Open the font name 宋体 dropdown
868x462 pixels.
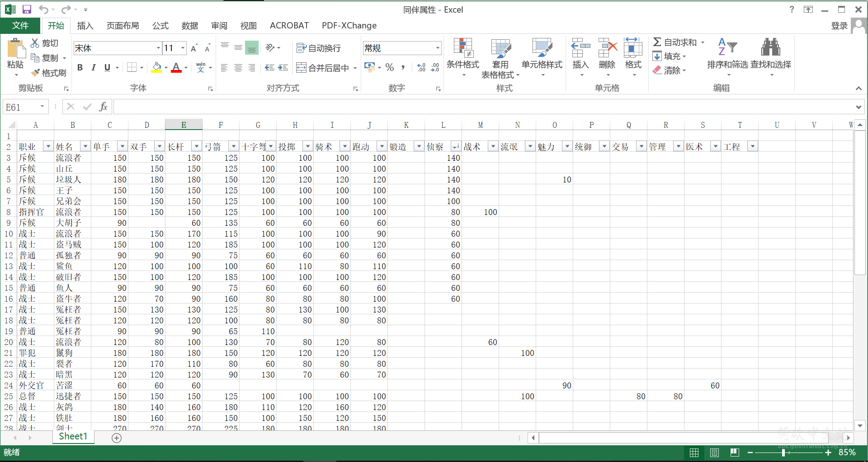pyautogui.click(x=158, y=48)
